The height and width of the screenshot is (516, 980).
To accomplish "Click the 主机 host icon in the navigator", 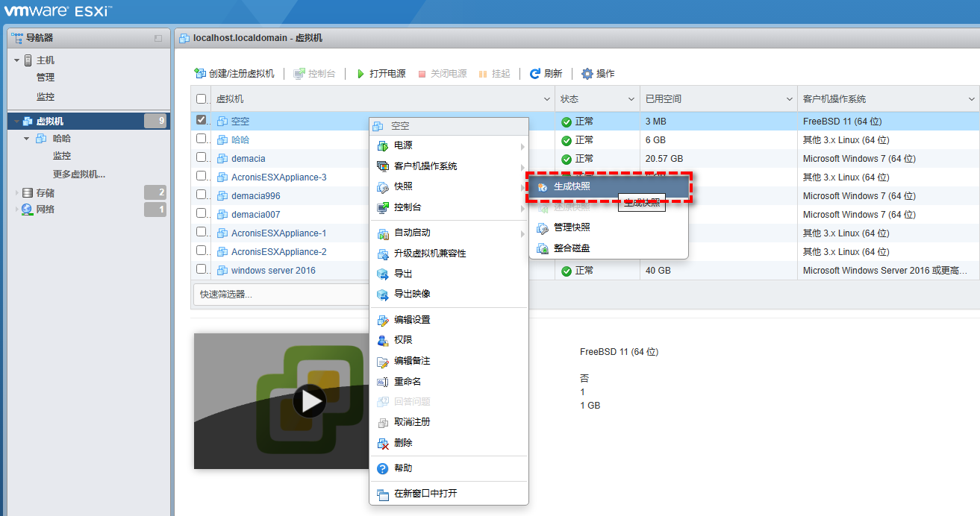I will tap(28, 60).
